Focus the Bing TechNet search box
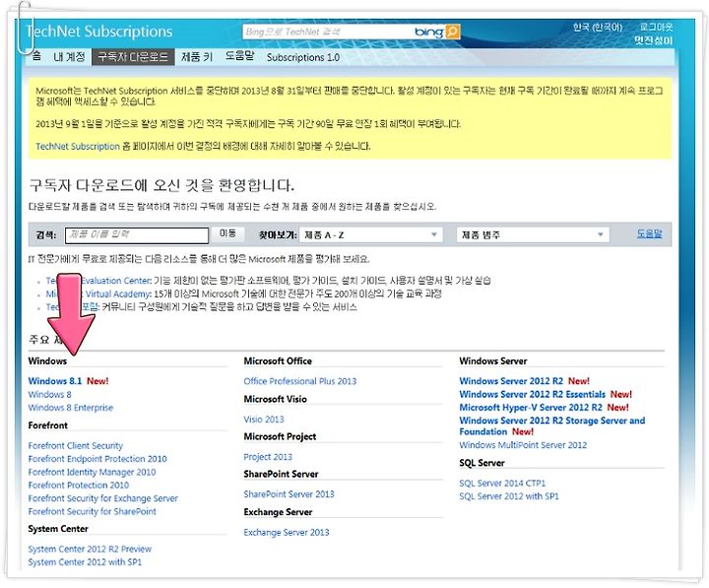Image resolution: width=709 pixels, height=588 pixels. coord(328,32)
